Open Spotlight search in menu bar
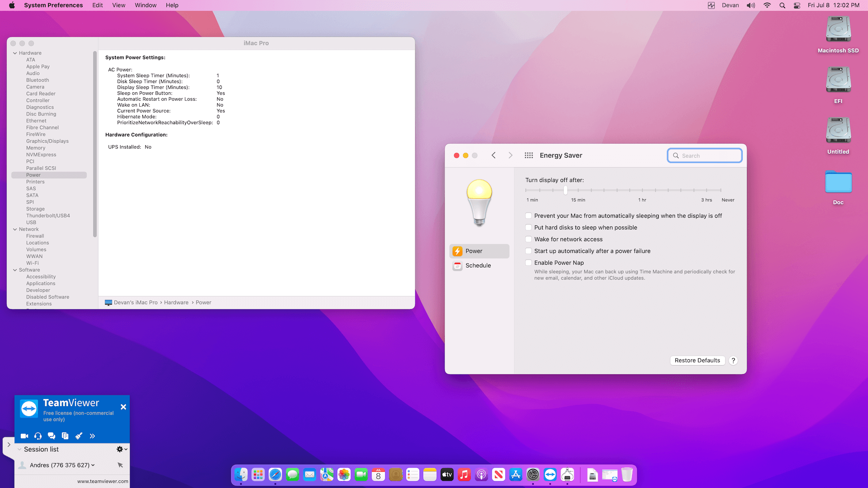The width and height of the screenshot is (868, 488). click(782, 5)
